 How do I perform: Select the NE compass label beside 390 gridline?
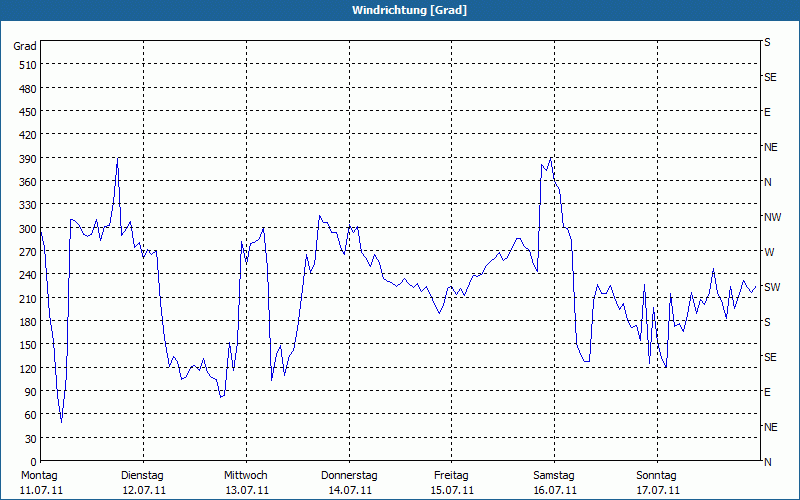coord(770,147)
